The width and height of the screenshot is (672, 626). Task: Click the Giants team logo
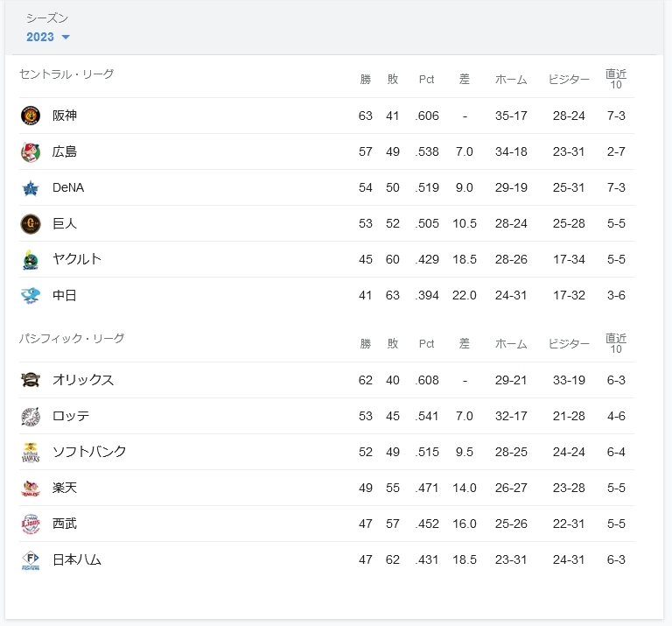31,224
